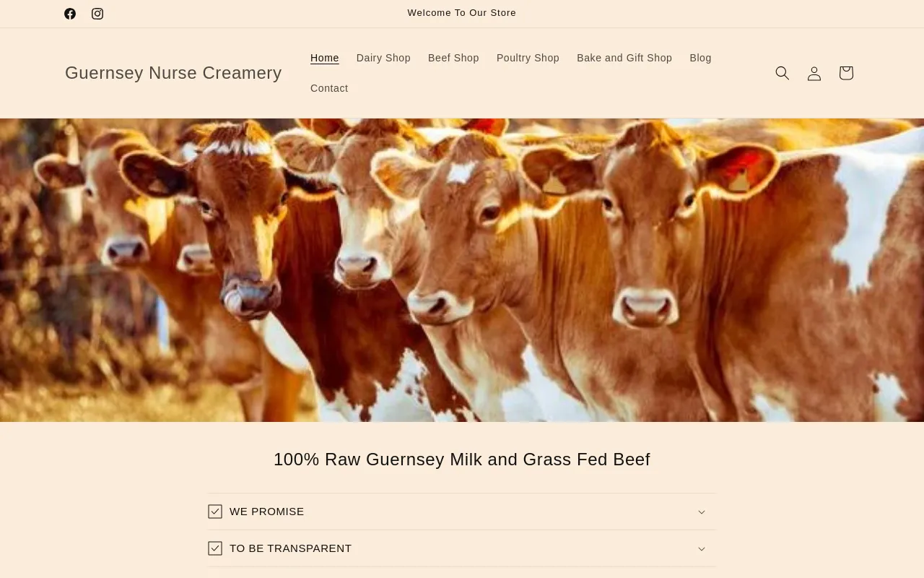Visit the Blog page
The image size is (924, 578).
point(700,58)
